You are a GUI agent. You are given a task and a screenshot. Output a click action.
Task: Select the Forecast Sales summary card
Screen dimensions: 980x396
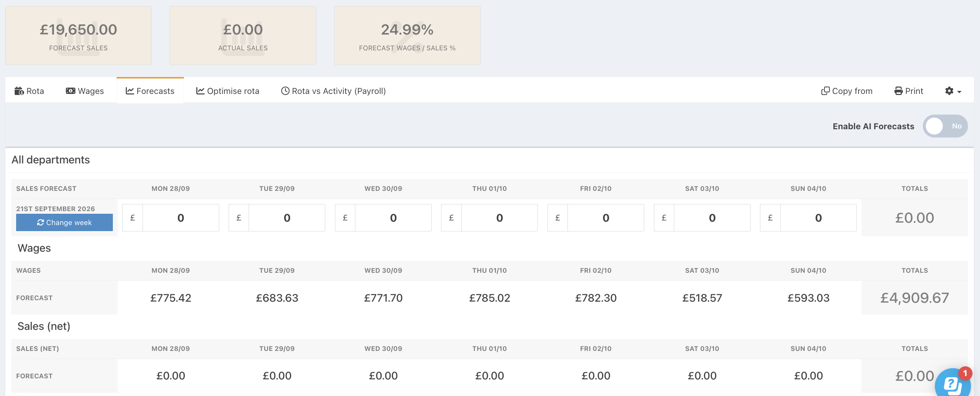(x=78, y=35)
